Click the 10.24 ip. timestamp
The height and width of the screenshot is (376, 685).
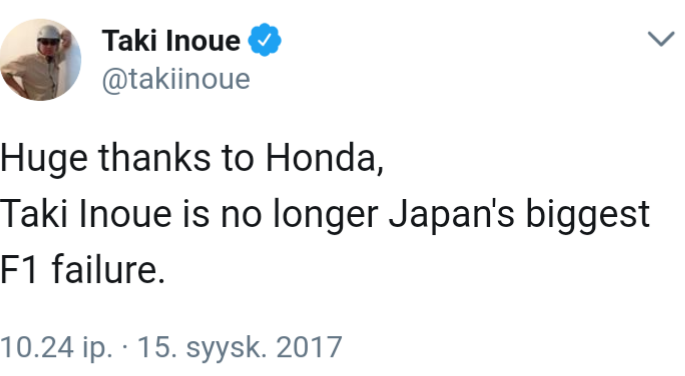click(56, 348)
